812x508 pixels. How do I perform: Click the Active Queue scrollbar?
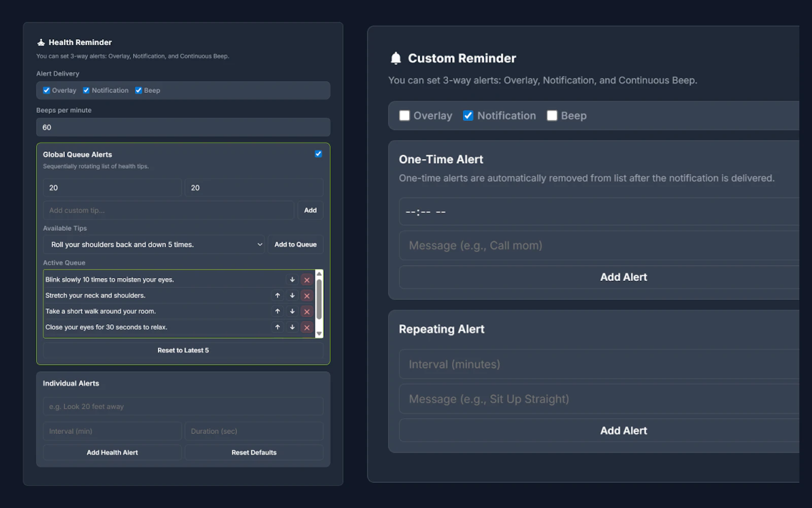[319, 302]
